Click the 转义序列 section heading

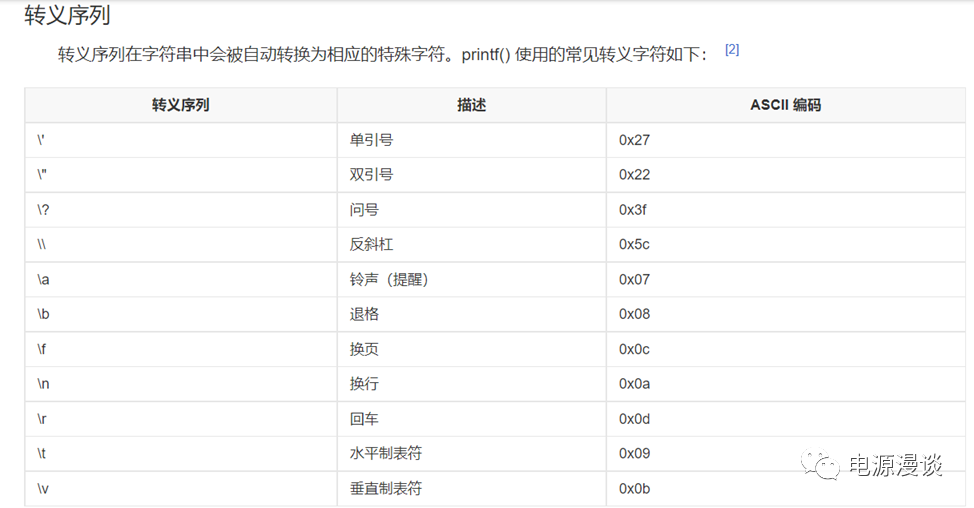point(67,15)
